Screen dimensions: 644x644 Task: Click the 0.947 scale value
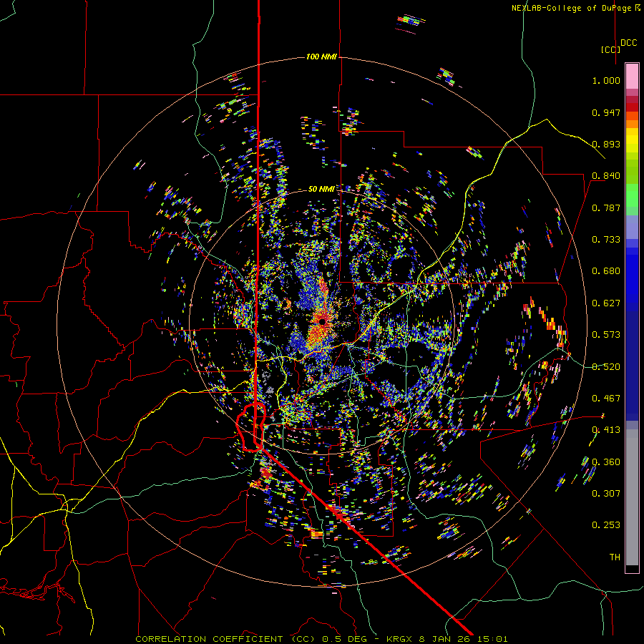pyautogui.click(x=606, y=112)
